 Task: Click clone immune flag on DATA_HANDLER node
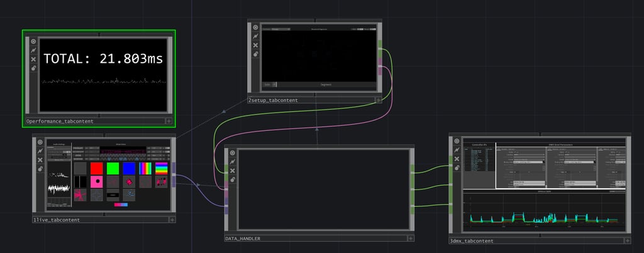(233, 161)
